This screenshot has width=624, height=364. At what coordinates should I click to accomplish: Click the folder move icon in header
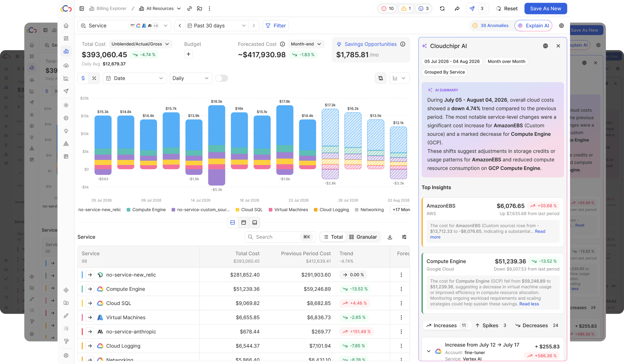200,9
